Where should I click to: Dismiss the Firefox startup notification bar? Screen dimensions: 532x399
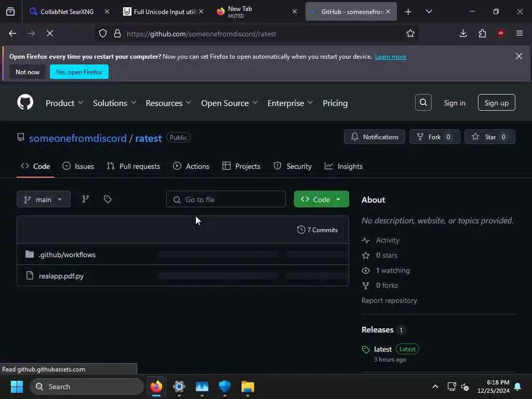519,56
